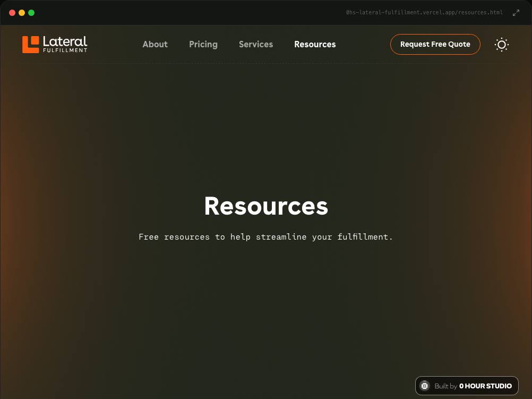The height and width of the screenshot is (399, 532).
Task: Click the Resources page heading
Action: click(266, 206)
